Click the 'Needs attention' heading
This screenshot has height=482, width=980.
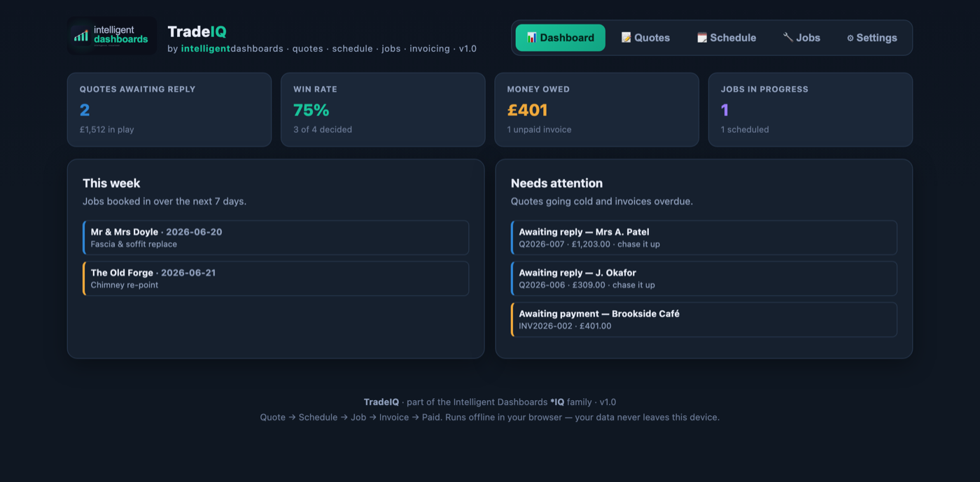point(556,183)
